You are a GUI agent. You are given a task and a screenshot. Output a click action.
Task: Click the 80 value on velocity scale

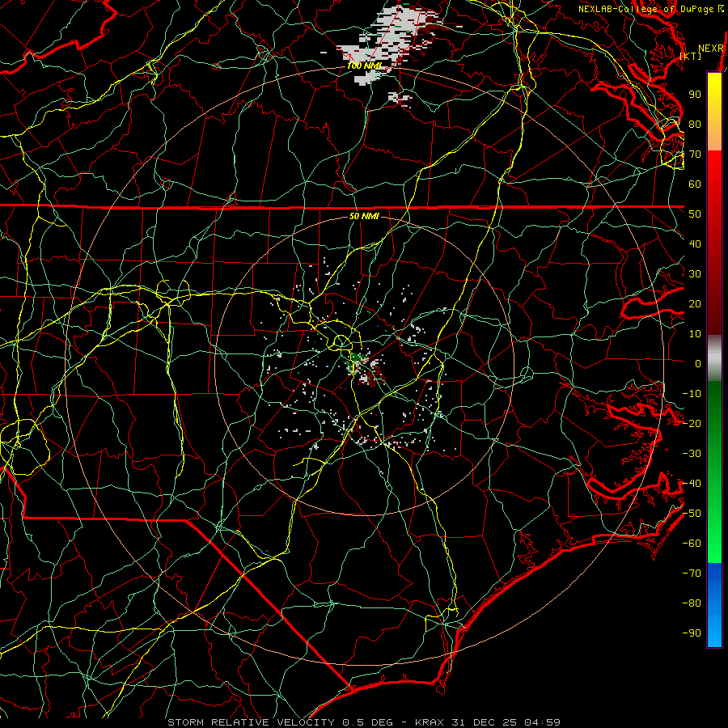coord(695,124)
